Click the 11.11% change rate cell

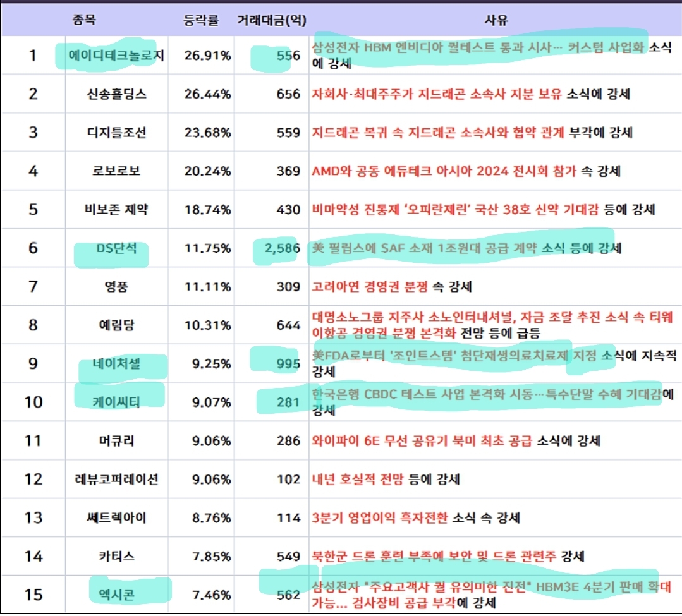tap(207, 287)
